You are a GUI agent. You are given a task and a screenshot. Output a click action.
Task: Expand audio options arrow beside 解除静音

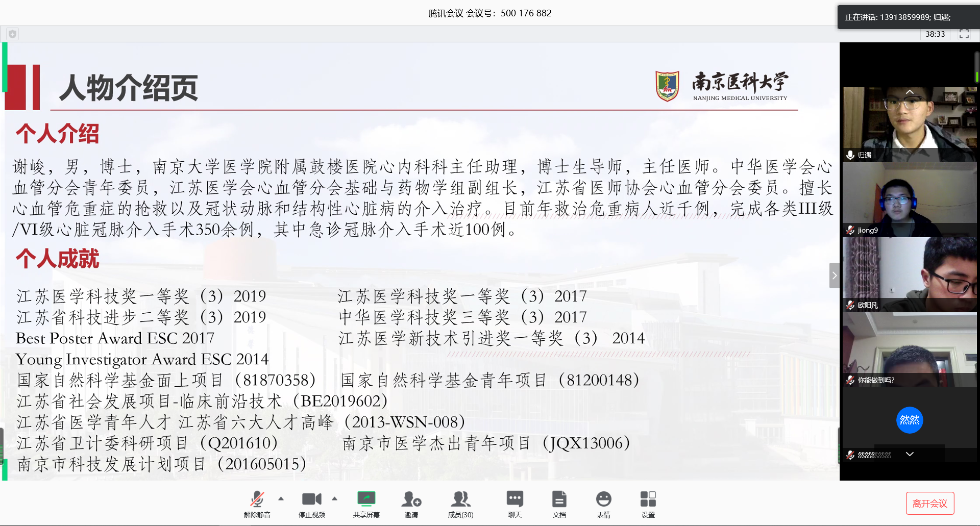(x=281, y=498)
